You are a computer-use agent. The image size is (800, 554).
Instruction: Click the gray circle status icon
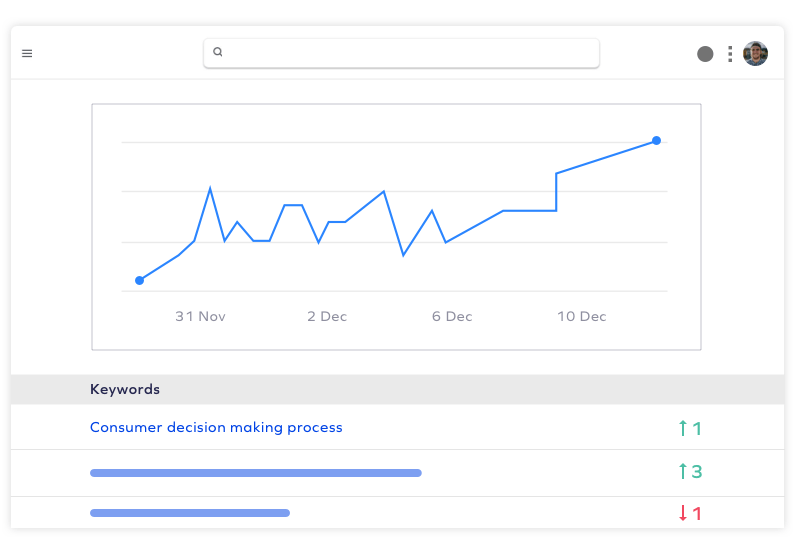point(705,54)
